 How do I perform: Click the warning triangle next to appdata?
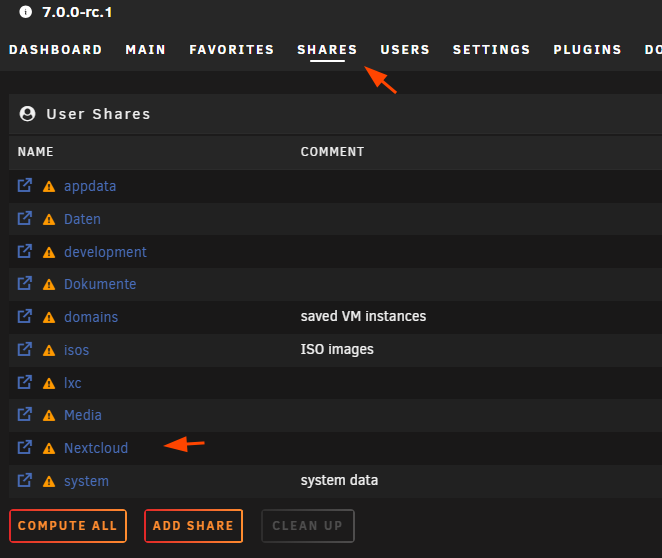[x=49, y=187]
